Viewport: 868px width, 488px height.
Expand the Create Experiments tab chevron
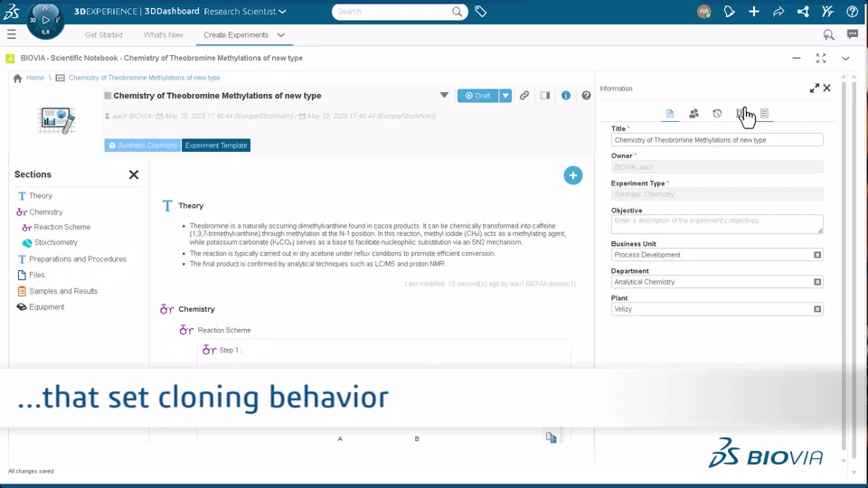(x=280, y=35)
